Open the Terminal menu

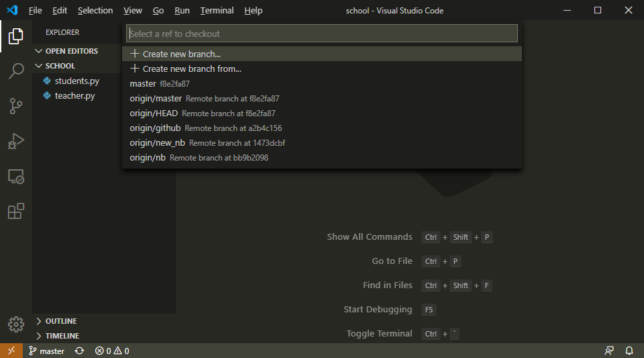click(217, 10)
